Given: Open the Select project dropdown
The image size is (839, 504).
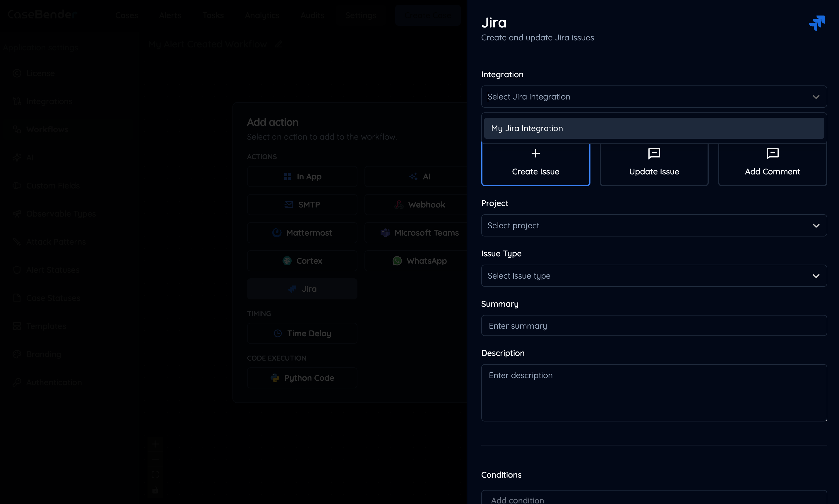Looking at the screenshot, I should point(653,225).
